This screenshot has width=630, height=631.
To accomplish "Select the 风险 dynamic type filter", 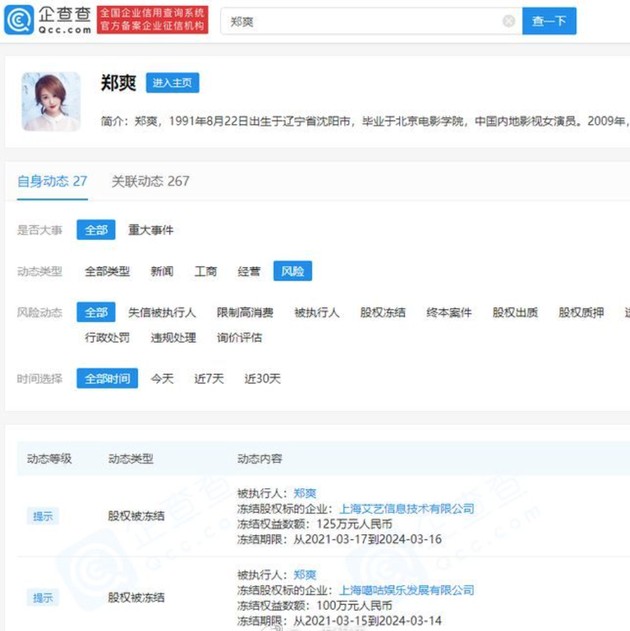I will [x=292, y=271].
